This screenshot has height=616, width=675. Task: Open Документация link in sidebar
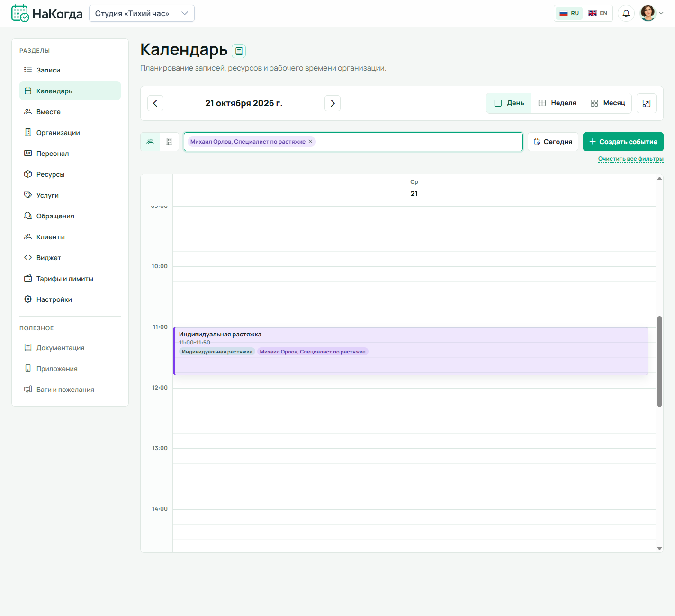(70, 347)
